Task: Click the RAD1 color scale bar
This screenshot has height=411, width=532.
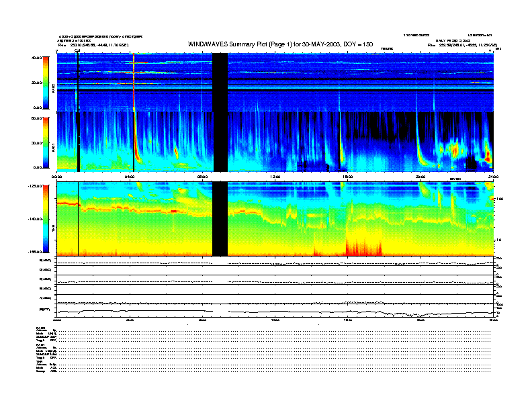Action: (46, 142)
